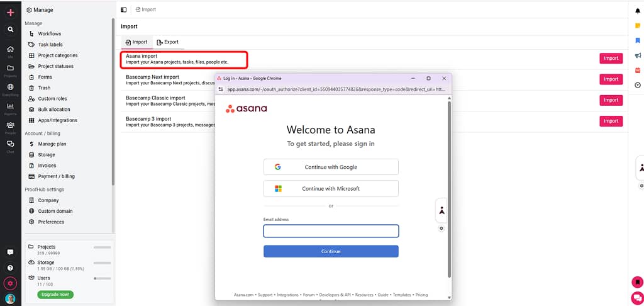Open red calendar icon on right rail
Image resolution: width=644 pixels, height=306 pixels.
[638, 71]
